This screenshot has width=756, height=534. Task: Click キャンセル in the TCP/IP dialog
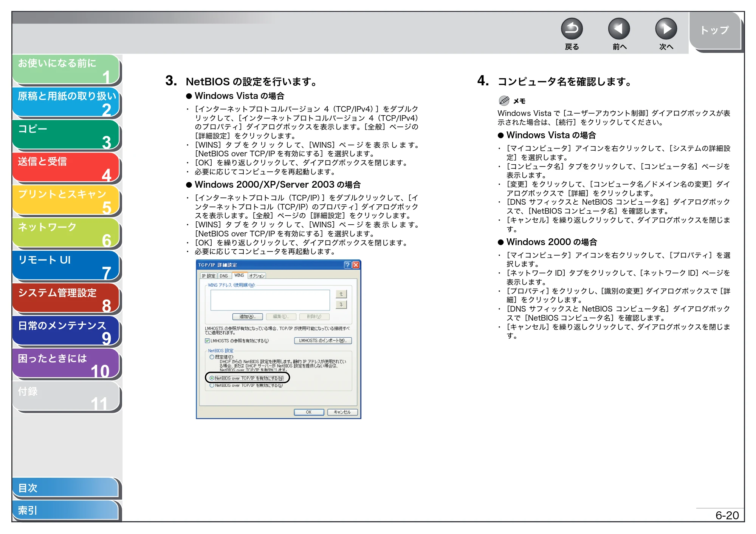click(342, 412)
